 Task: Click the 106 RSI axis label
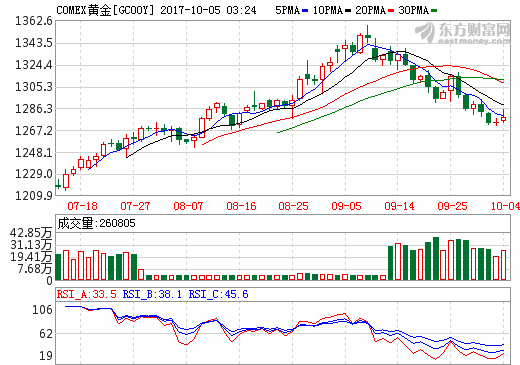(42, 310)
